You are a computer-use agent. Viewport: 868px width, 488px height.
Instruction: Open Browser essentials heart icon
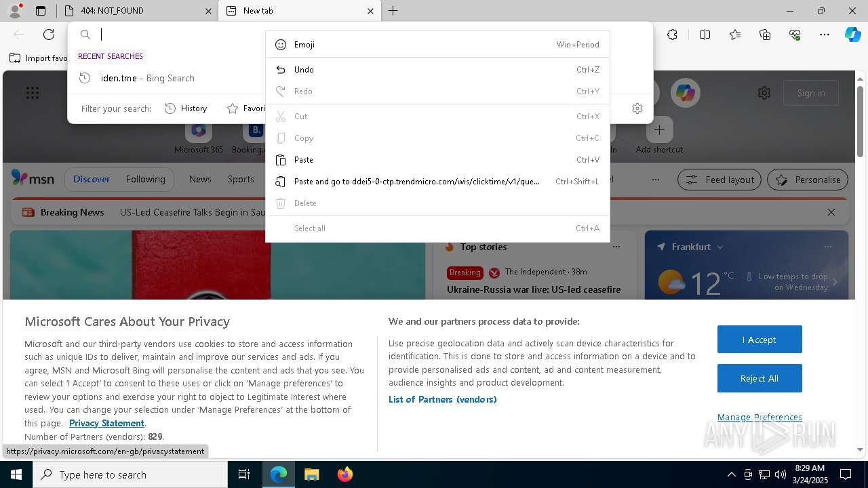(x=795, y=35)
